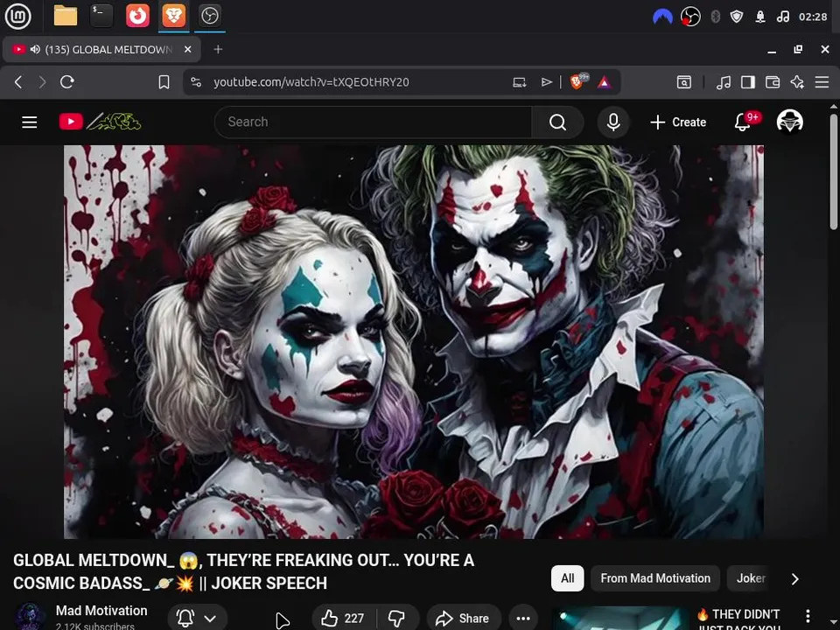Image resolution: width=840 pixels, height=630 pixels.
Task: Open the YouTube guide hamburger menu
Action: (x=30, y=122)
